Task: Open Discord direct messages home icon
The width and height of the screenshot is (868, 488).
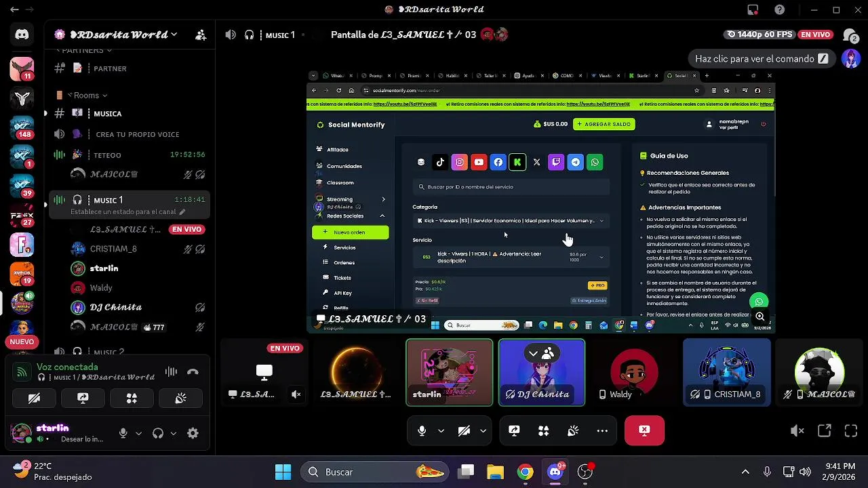Action: coord(22,35)
